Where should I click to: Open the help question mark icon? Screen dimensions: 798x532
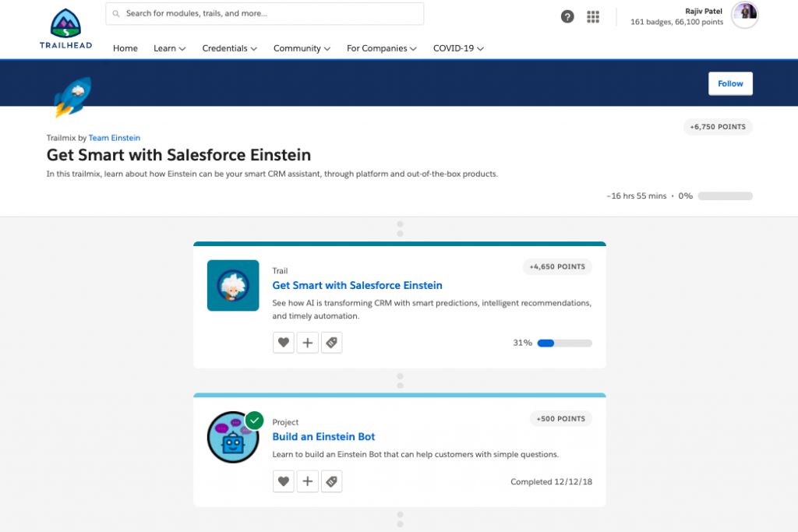(567, 16)
